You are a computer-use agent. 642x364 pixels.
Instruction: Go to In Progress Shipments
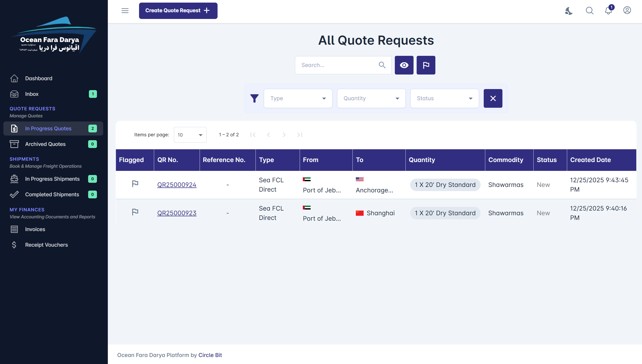[52, 179]
